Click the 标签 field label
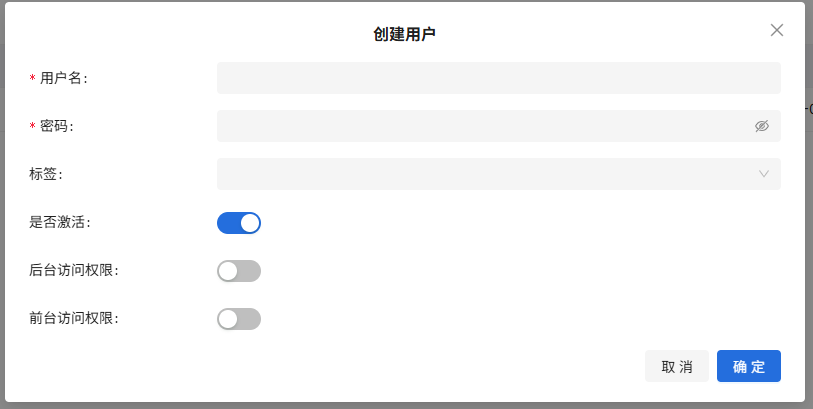 [46, 174]
